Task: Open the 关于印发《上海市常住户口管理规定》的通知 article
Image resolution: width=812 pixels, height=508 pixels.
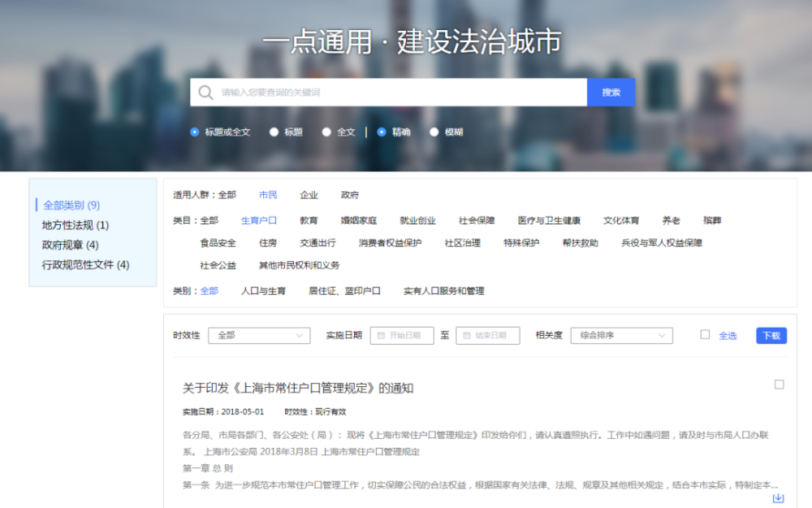Action: pos(298,389)
